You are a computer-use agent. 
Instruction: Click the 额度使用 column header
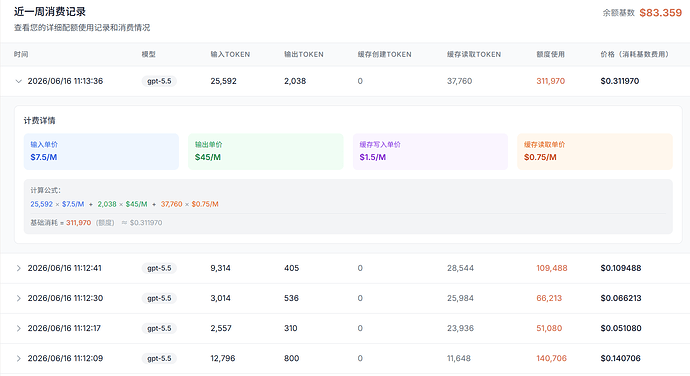(550, 54)
